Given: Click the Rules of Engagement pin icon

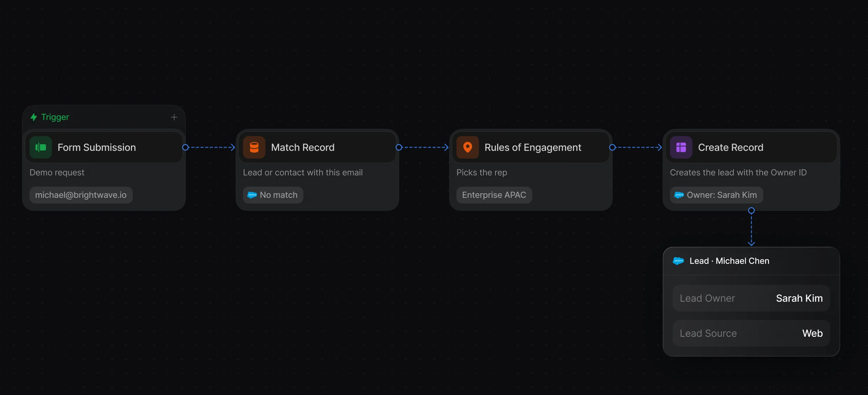Looking at the screenshot, I should [x=468, y=147].
